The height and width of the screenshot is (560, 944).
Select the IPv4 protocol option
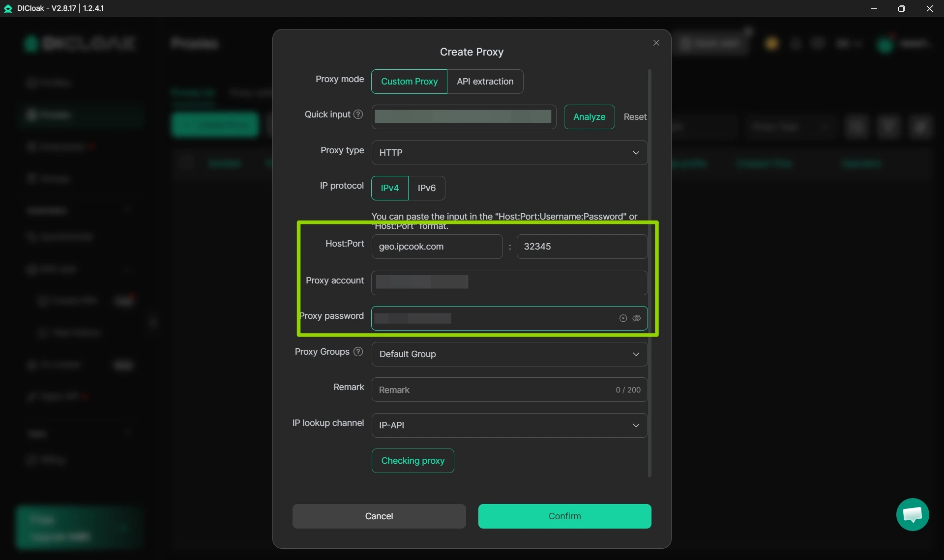389,188
